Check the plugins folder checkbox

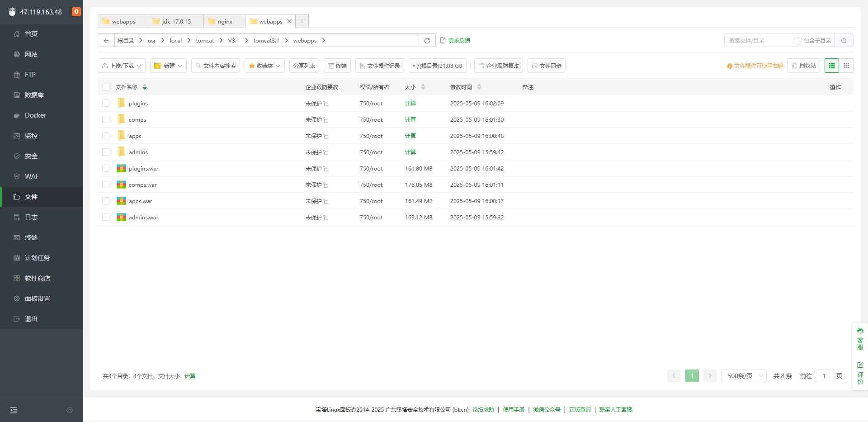106,104
